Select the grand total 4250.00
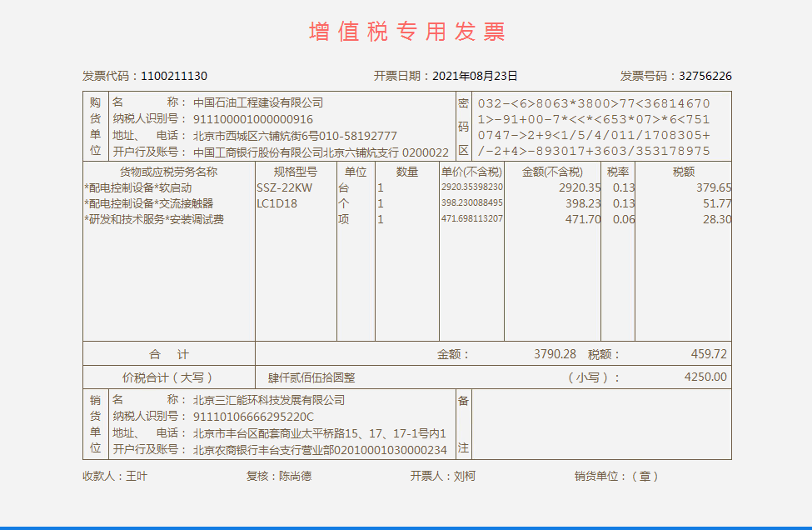812x530 pixels. click(x=706, y=377)
